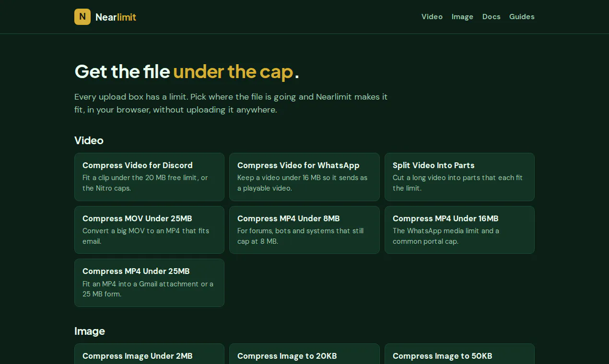Open Split Video Into Parts card

pyautogui.click(x=459, y=177)
